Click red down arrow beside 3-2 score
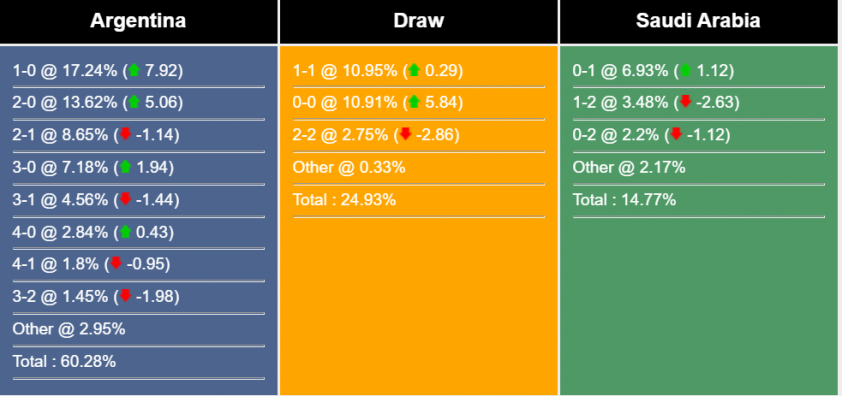 point(125,296)
